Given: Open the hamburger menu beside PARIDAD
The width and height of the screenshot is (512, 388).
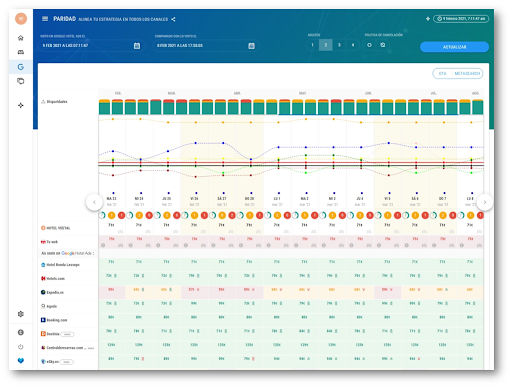Looking at the screenshot, I should (x=45, y=19).
